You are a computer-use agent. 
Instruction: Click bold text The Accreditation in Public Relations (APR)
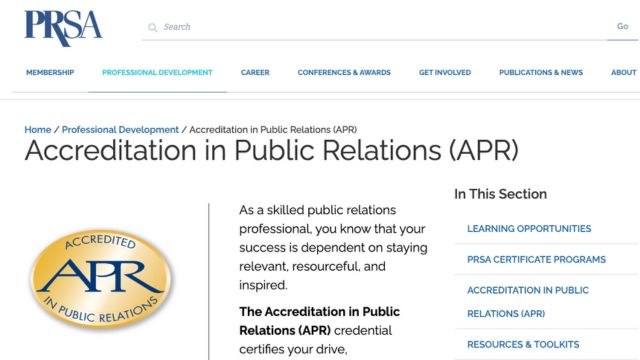tap(319, 321)
